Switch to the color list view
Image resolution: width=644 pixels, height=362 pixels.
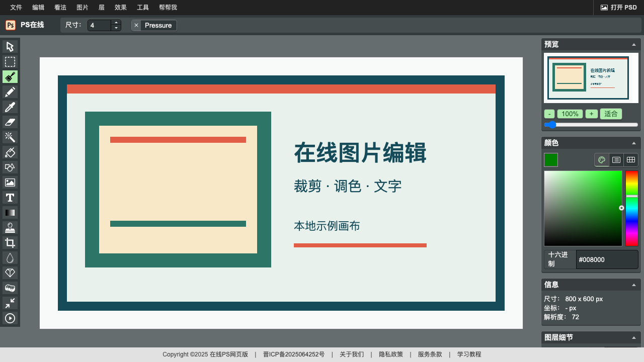coord(616,160)
